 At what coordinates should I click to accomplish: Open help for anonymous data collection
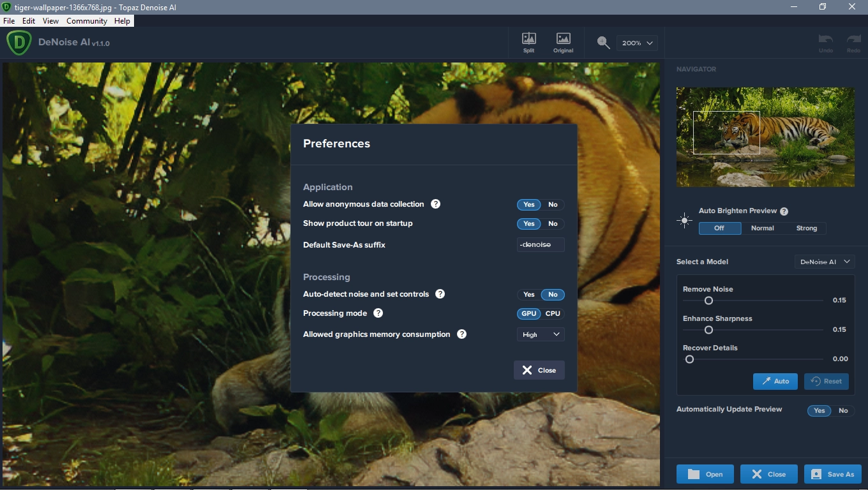[x=435, y=204]
